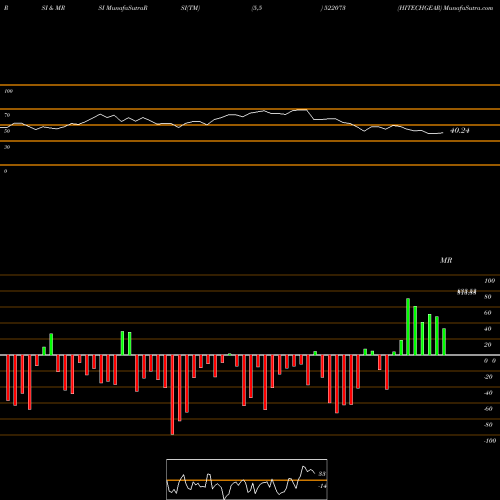The image size is (500, 500).
Task: Click the -40 label on the MR axis
Action: coord(488,393)
